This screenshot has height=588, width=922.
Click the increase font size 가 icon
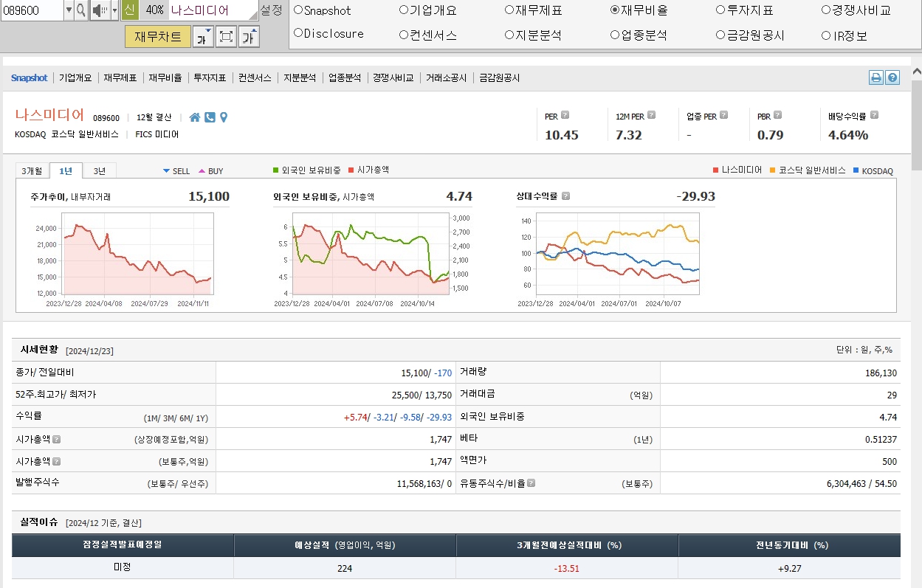point(249,36)
